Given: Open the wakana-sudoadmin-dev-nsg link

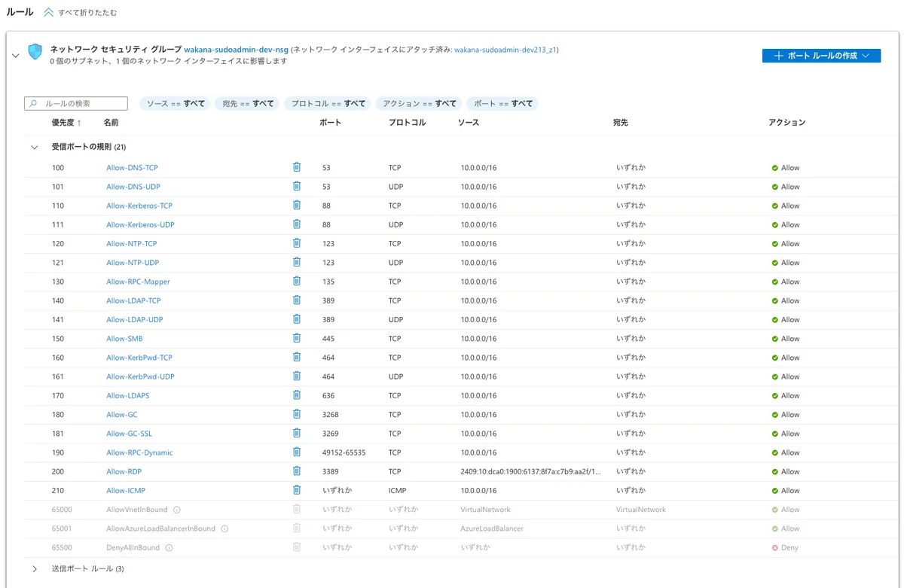Looking at the screenshot, I should [236, 50].
